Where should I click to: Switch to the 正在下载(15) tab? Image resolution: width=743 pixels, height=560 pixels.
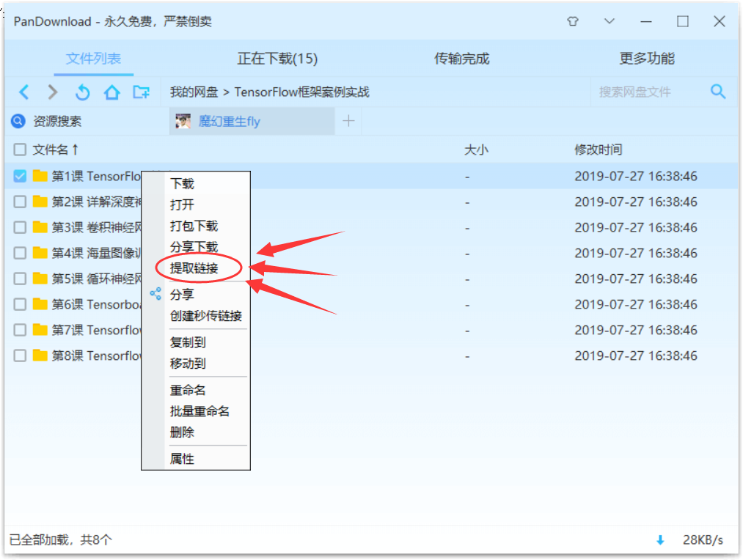(x=277, y=59)
